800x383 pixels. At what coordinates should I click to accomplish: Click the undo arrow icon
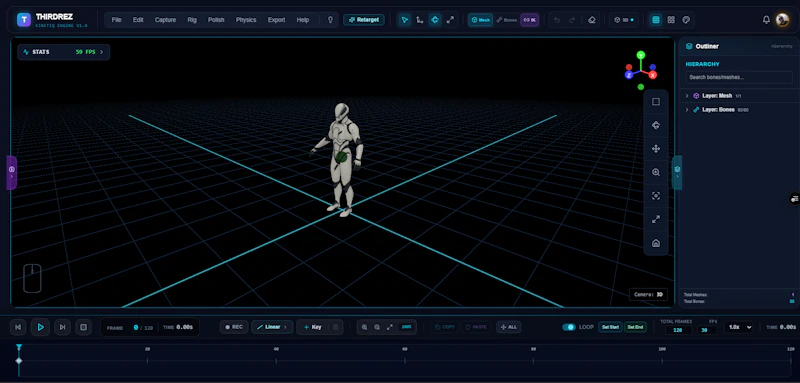(x=557, y=20)
